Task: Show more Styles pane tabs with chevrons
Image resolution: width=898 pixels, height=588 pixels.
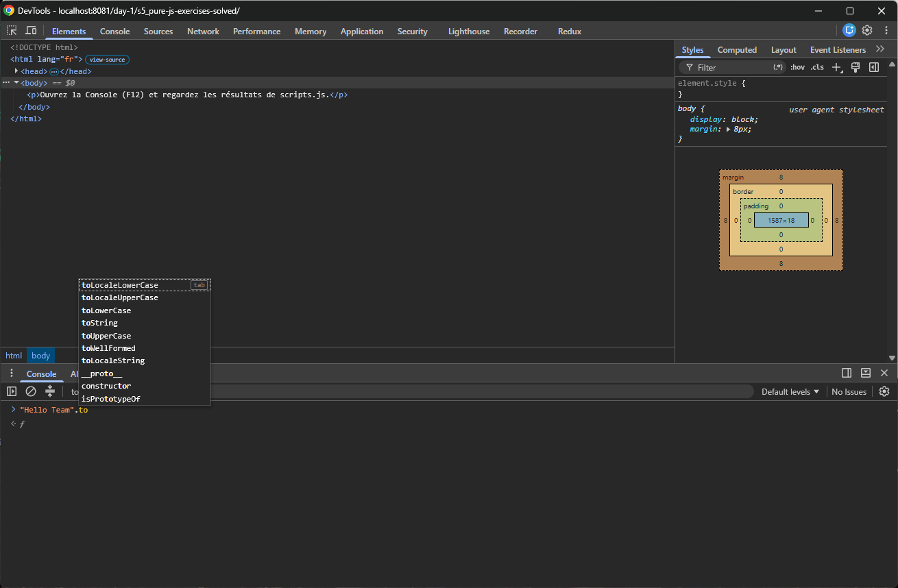Action: [880, 49]
